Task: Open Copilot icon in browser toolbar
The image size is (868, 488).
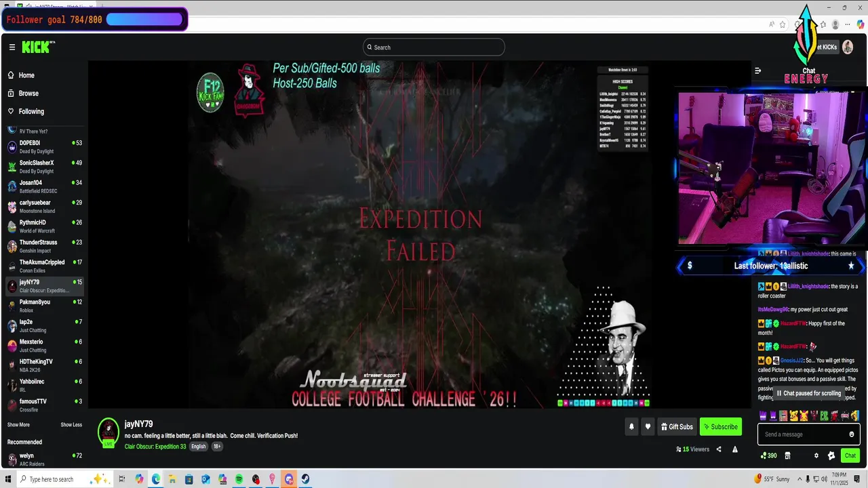Action: [x=860, y=24]
